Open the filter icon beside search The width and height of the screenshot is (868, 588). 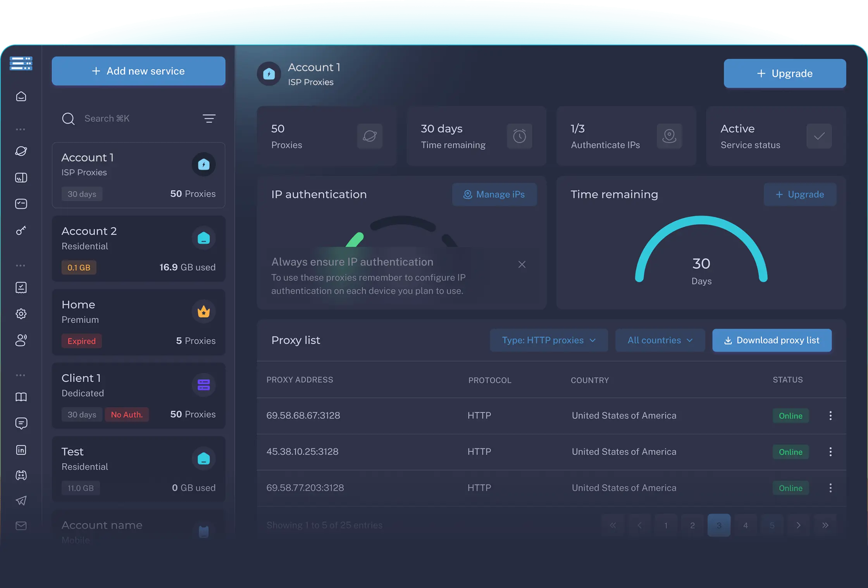click(209, 119)
